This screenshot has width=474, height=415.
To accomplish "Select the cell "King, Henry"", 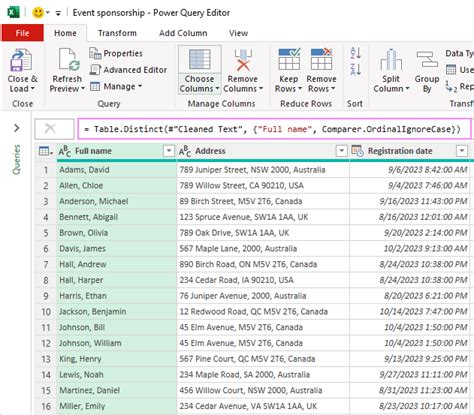I will pyautogui.click(x=117, y=359).
